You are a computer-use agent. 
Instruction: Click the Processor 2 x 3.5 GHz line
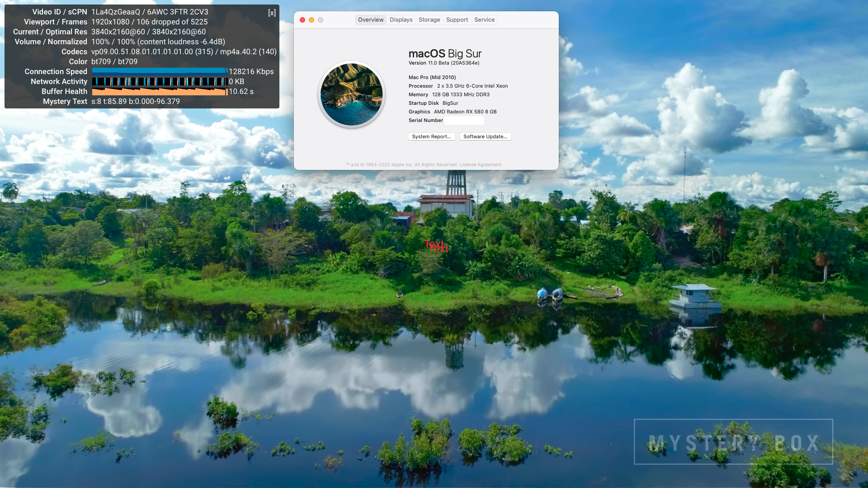pyautogui.click(x=458, y=86)
